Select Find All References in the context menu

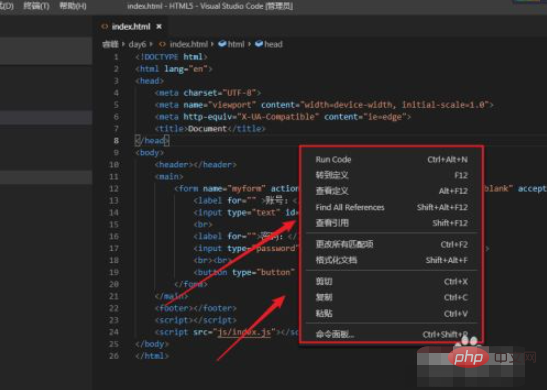pyautogui.click(x=391, y=207)
